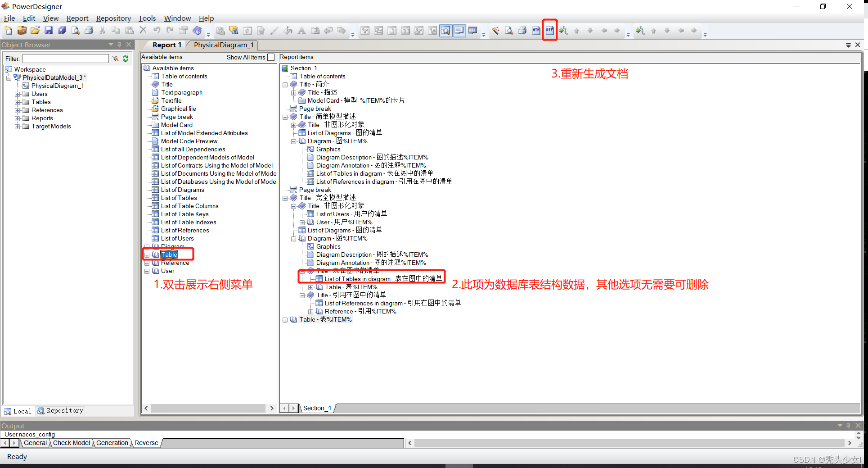Save the model with the floppy disk icon
Image resolution: width=868 pixels, height=468 pixels.
(49, 31)
